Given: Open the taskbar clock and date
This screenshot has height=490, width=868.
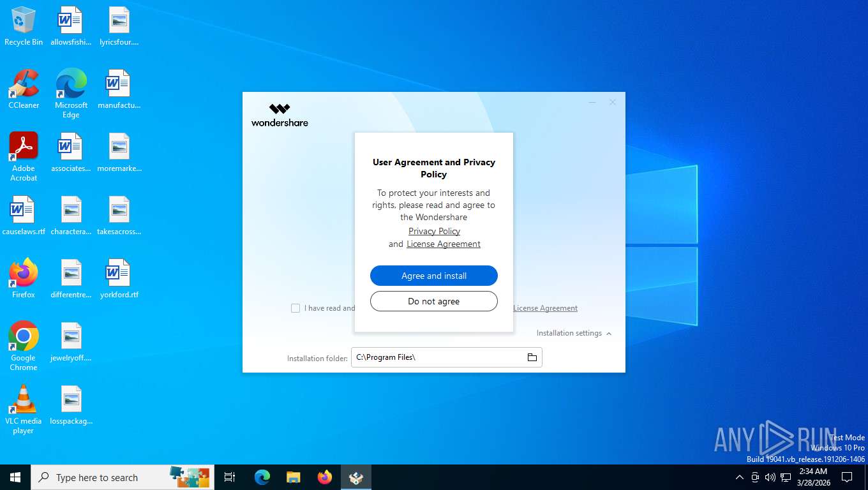Looking at the screenshot, I should pyautogui.click(x=813, y=477).
